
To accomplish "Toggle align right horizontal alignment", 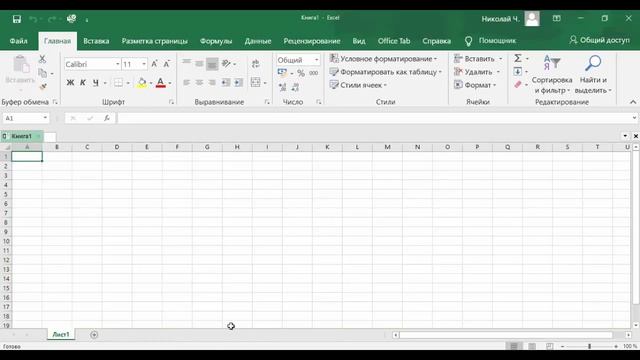I will pyautogui.click(x=212, y=83).
